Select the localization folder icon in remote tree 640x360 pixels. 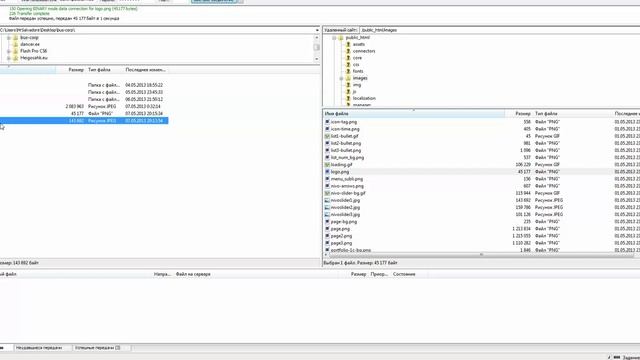point(348,98)
